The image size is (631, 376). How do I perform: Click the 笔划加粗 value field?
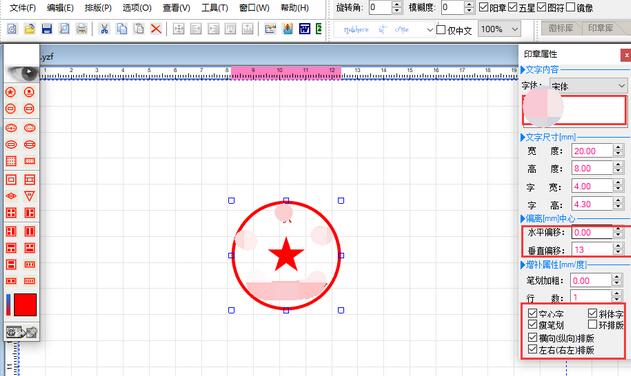591,281
